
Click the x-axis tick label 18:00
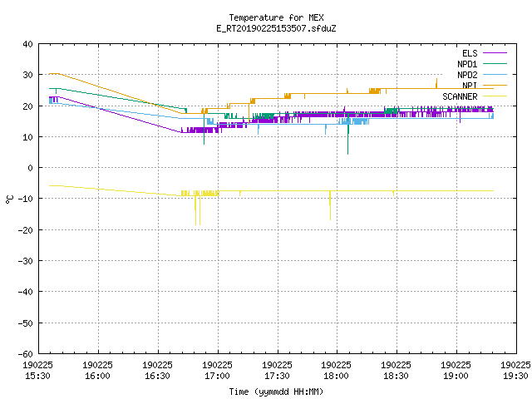(336, 376)
